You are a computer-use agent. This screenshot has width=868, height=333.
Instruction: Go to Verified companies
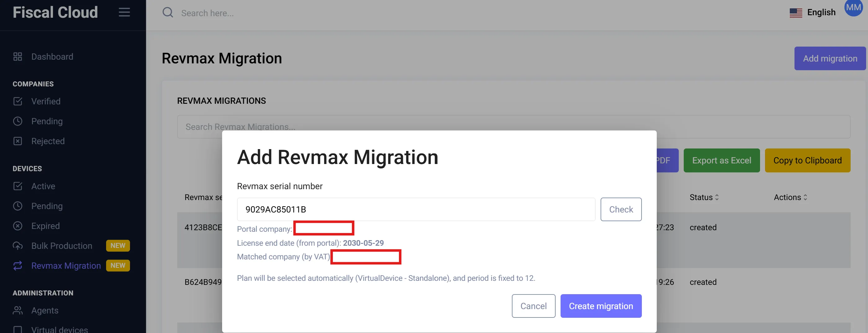46,101
